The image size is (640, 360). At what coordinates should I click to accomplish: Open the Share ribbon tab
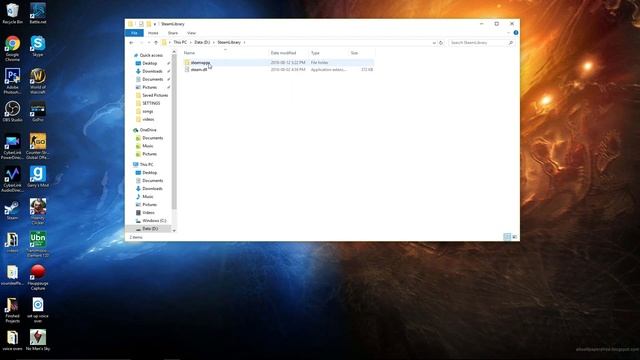click(x=173, y=33)
